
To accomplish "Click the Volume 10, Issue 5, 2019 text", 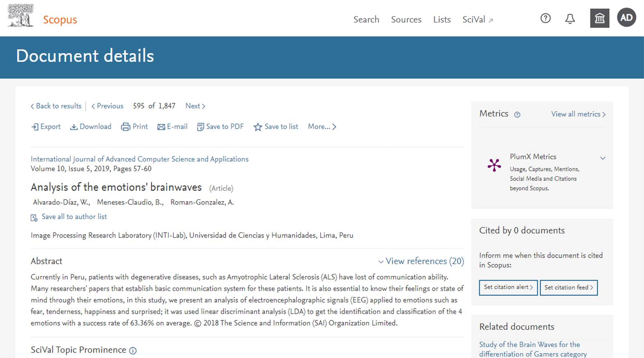I will (91, 169).
